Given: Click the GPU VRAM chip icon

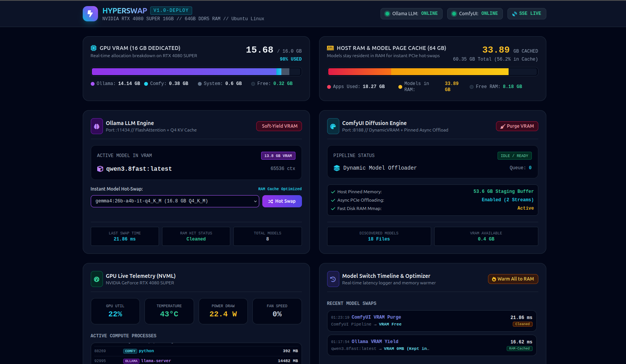Looking at the screenshot, I should (93, 48).
